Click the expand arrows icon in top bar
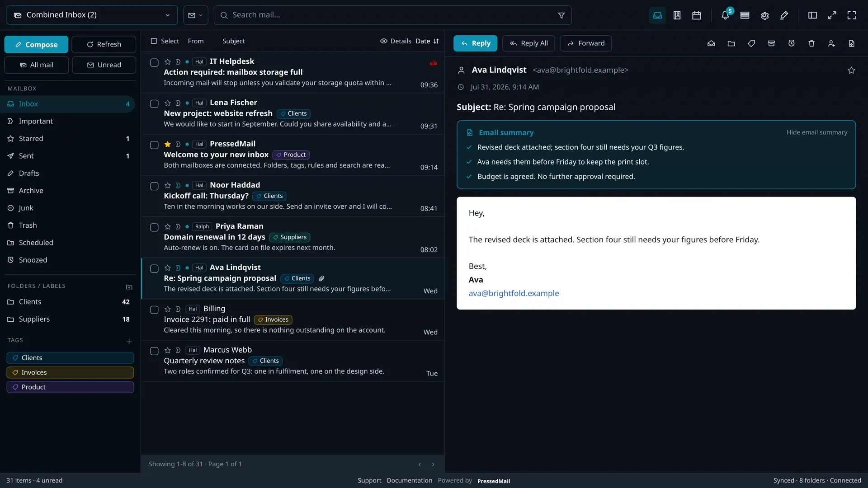 click(832, 15)
